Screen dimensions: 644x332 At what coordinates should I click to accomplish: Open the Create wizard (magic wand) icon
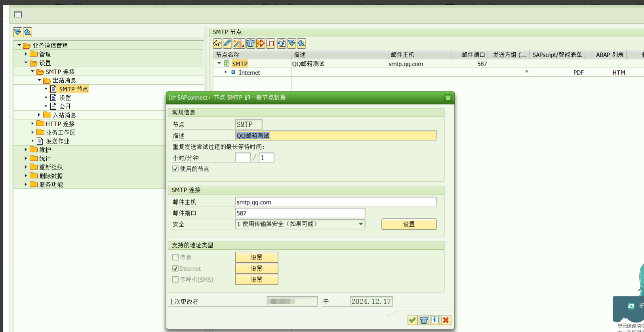click(x=238, y=44)
